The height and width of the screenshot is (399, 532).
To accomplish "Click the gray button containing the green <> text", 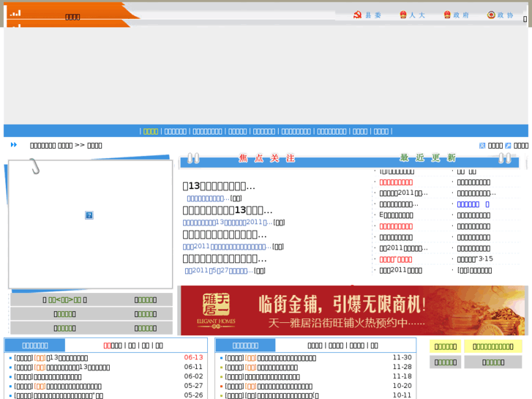I will pyautogui.click(x=65, y=300).
